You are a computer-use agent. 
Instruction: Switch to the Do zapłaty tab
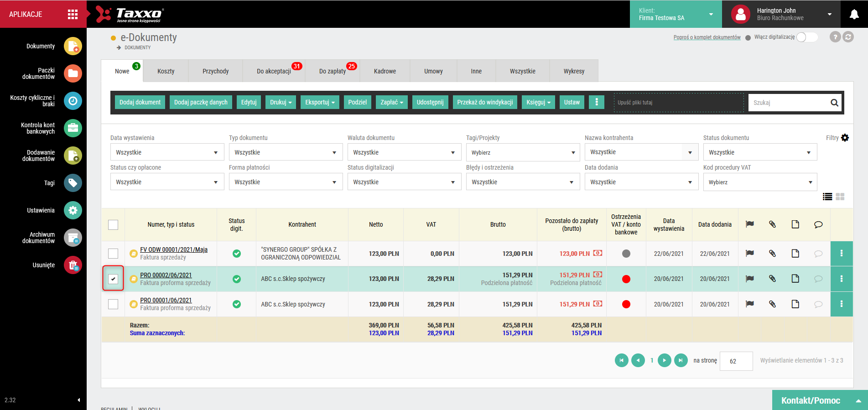click(333, 71)
